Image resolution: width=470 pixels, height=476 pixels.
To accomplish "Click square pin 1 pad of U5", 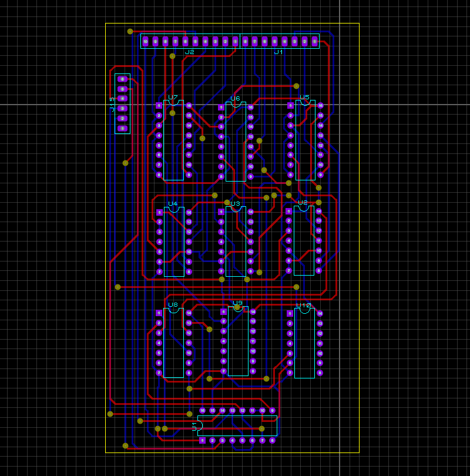I will tap(290, 106).
